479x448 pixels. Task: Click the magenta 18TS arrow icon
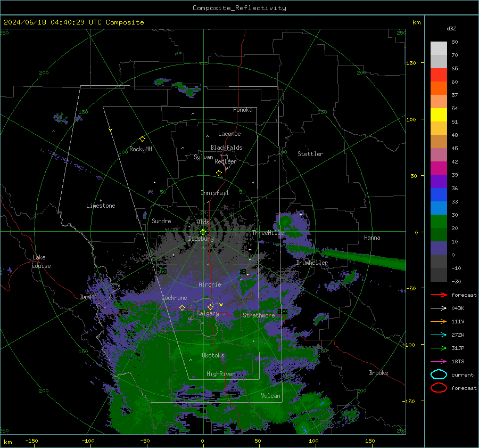pos(439,362)
